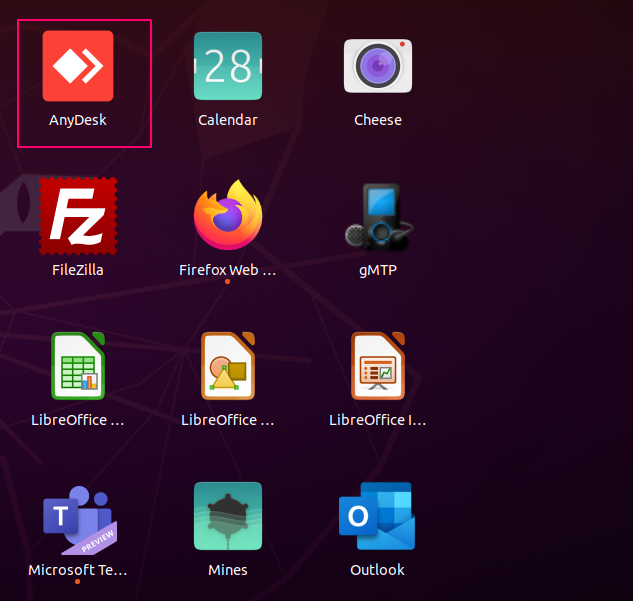Viewport: 633px width, 601px height.
Task: Click the "Firefox Web …" label
Action: pyautogui.click(x=228, y=270)
